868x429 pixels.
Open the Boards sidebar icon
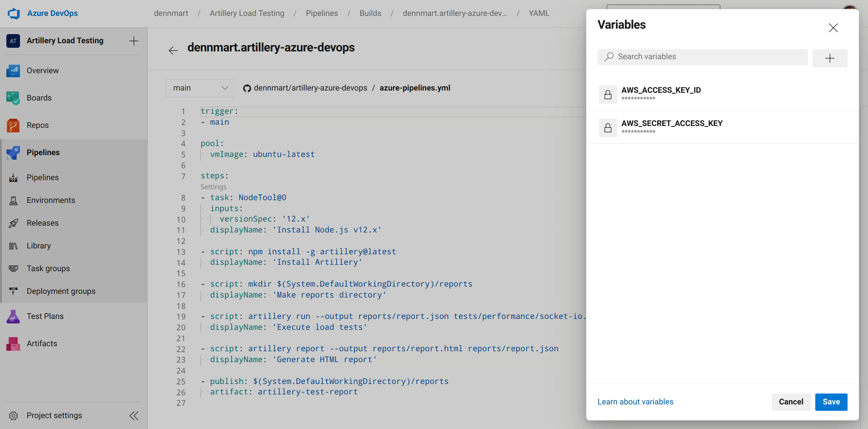[x=13, y=98]
